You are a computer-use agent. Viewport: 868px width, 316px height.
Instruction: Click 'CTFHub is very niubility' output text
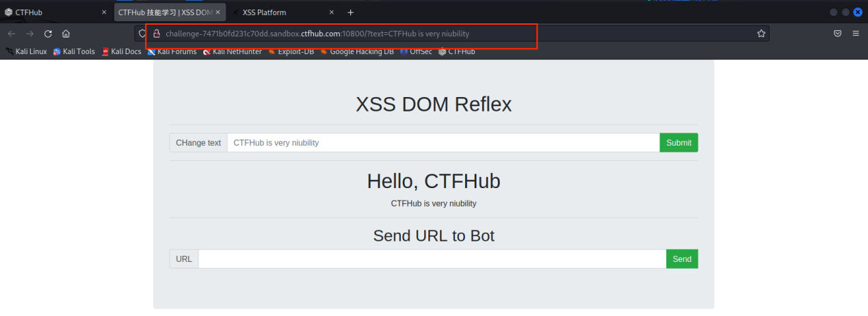(x=434, y=204)
